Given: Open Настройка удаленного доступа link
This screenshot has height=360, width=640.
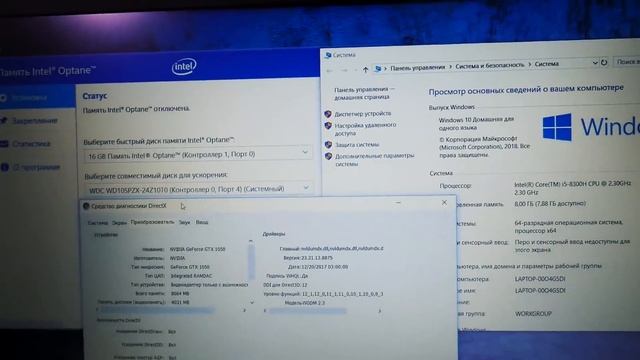Looking at the screenshot, I should point(365,129).
